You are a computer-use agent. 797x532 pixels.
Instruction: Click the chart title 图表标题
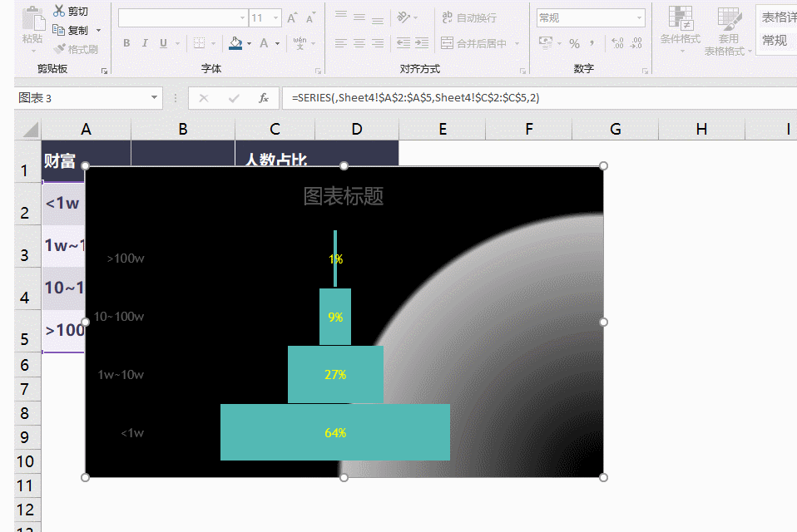click(x=344, y=196)
